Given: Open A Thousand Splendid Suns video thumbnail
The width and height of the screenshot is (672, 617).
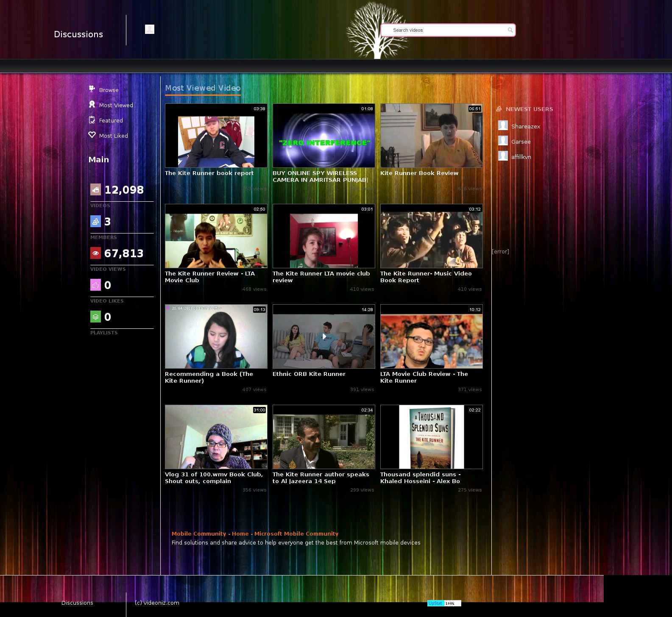Looking at the screenshot, I should (x=432, y=437).
